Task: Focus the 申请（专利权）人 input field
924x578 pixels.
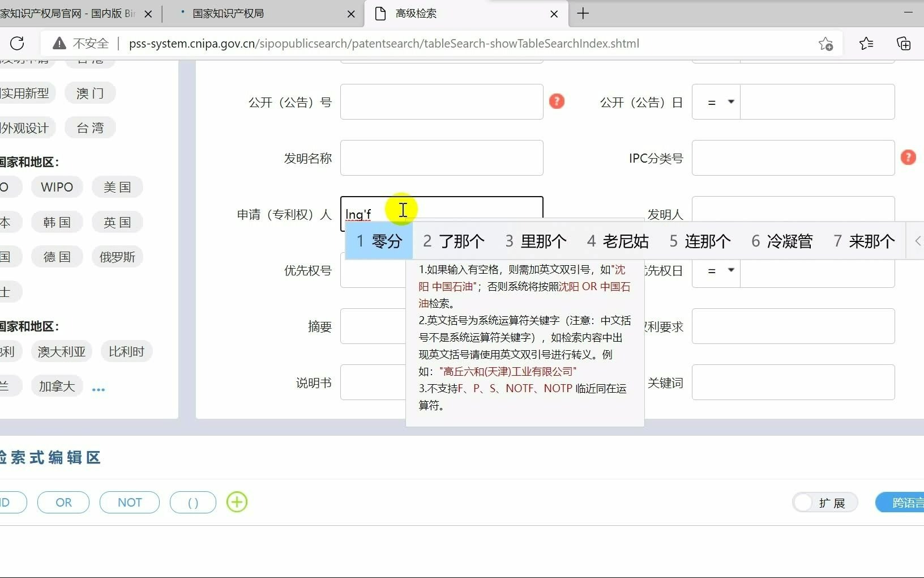Action: coord(442,214)
